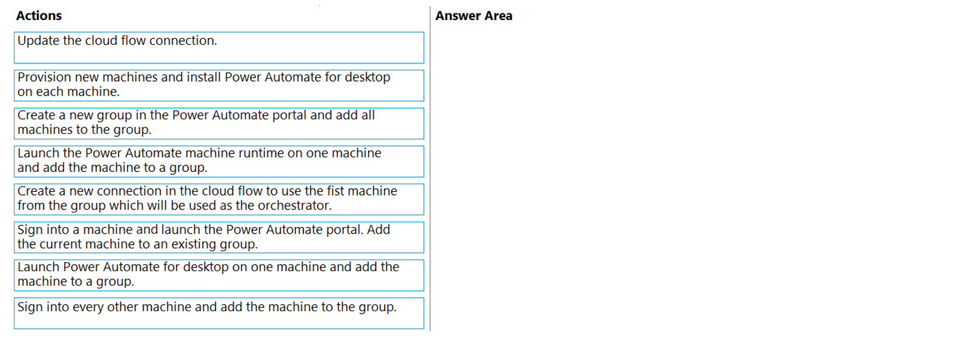Click 'machines to the group.' text line
The width and height of the screenshot is (980, 339).
[x=84, y=130]
